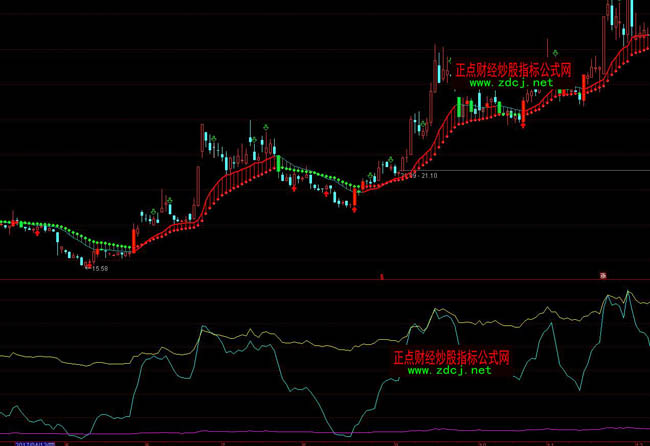Click the upper red 正点财经炒股指标公式网 title
Viewport: 650px width, 446px height.
[512, 70]
